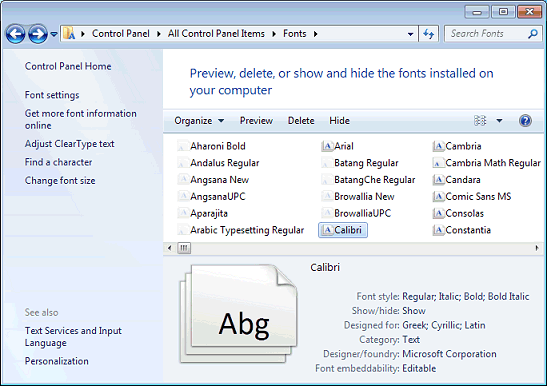Open the view options dropdown arrow

(x=500, y=121)
